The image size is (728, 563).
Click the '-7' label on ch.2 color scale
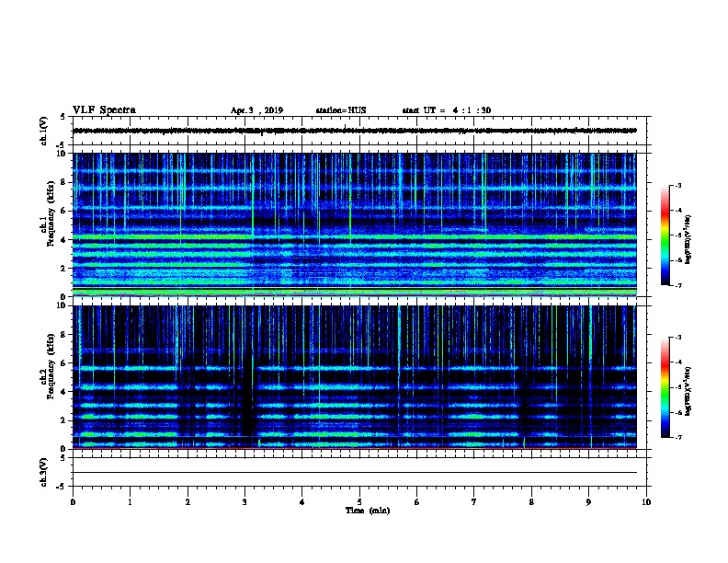tap(678, 438)
